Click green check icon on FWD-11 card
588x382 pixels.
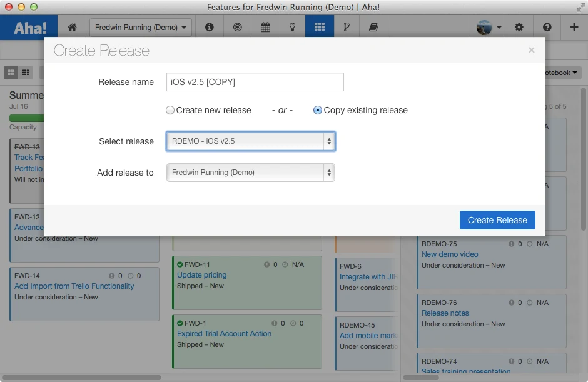[x=180, y=264]
